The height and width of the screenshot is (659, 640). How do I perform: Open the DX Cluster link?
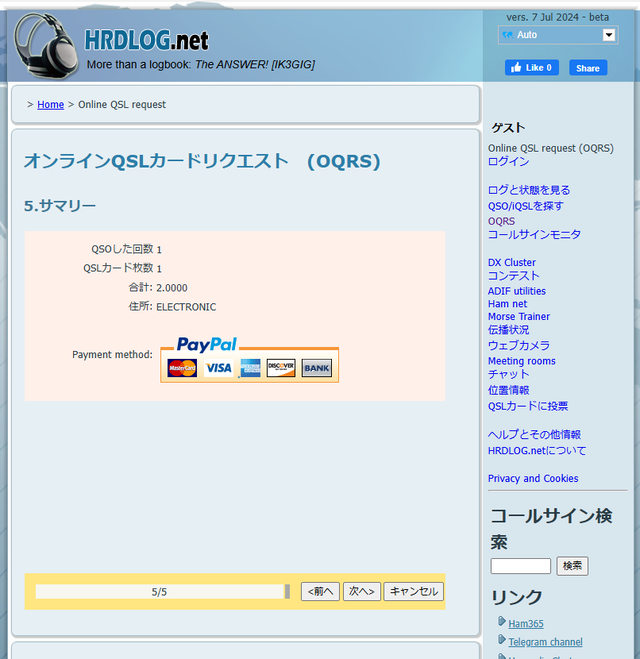(x=511, y=262)
